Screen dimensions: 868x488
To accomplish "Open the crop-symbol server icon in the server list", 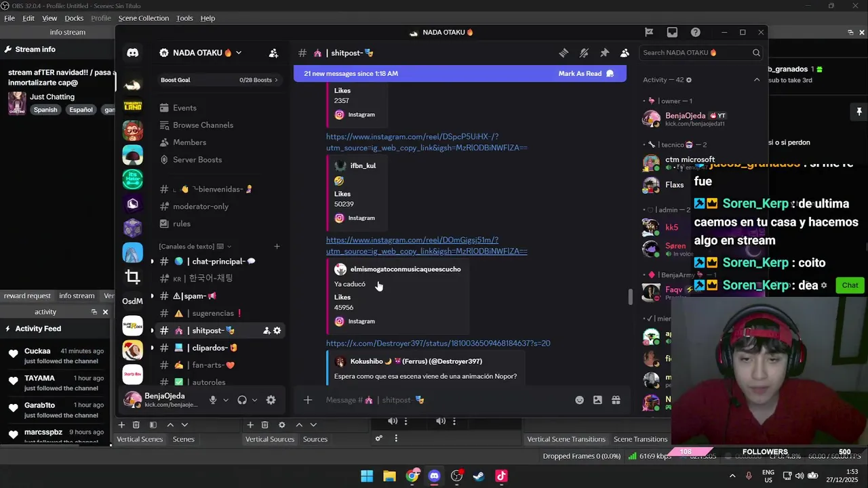I will (132, 277).
